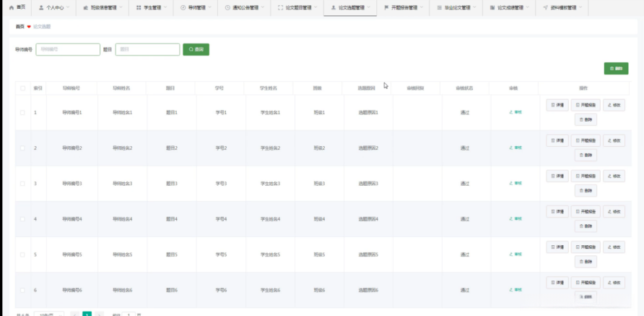Delete row 2 entry
Screen dimensions: 644x316
click(x=586, y=155)
